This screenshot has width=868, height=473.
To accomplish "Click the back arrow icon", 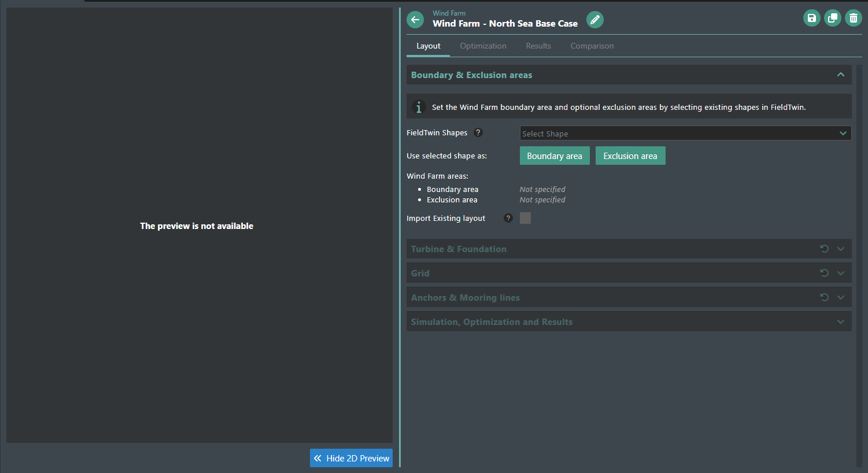I will tap(415, 20).
